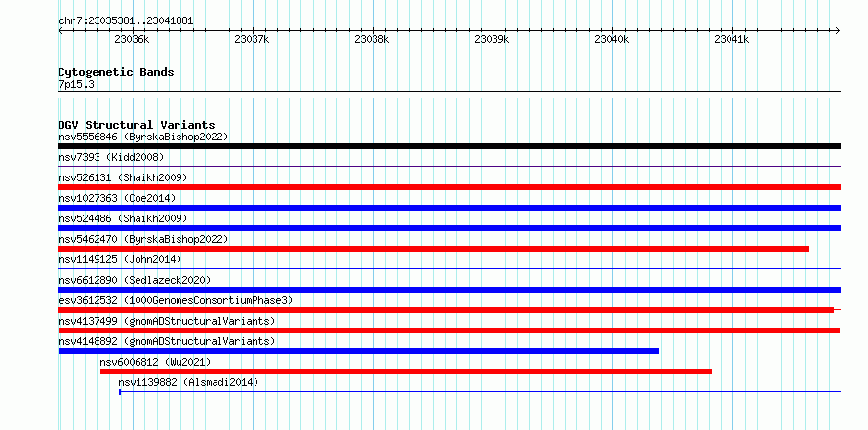Select the black nsv5556846 variant bar
Viewport: 868px width, 430px height.
tap(449, 146)
